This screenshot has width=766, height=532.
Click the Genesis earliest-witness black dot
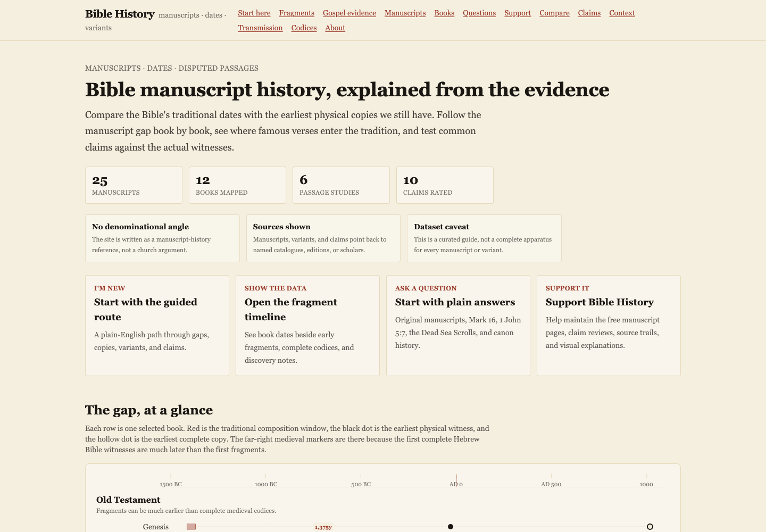pyautogui.click(x=451, y=527)
